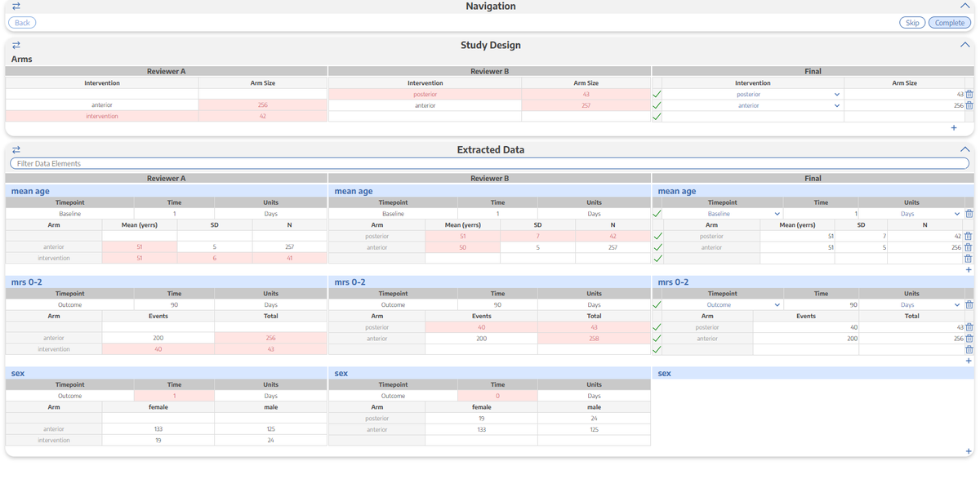Click the swap icon beside Extracted Data
Viewport: 980px width, 479px height.
coord(16,150)
